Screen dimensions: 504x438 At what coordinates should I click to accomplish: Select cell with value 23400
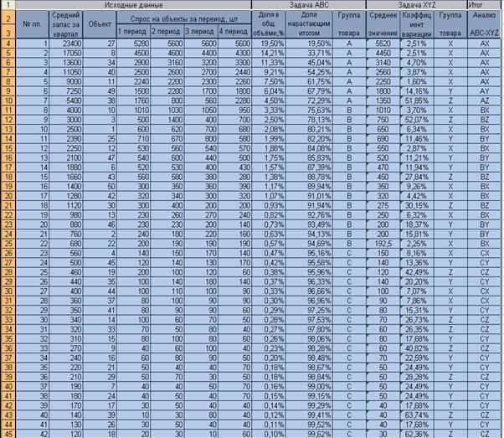[65, 44]
